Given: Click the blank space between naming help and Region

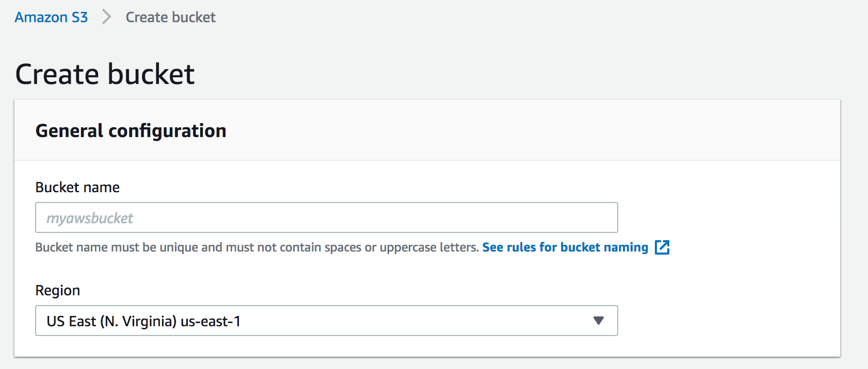Looking at the screenshot, I should 326,269.
